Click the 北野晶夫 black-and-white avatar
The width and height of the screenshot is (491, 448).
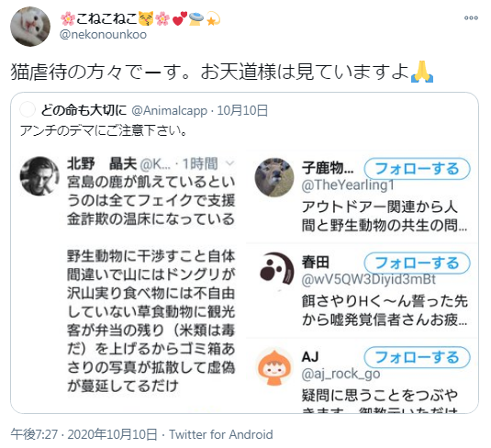(x=39, y=176)
